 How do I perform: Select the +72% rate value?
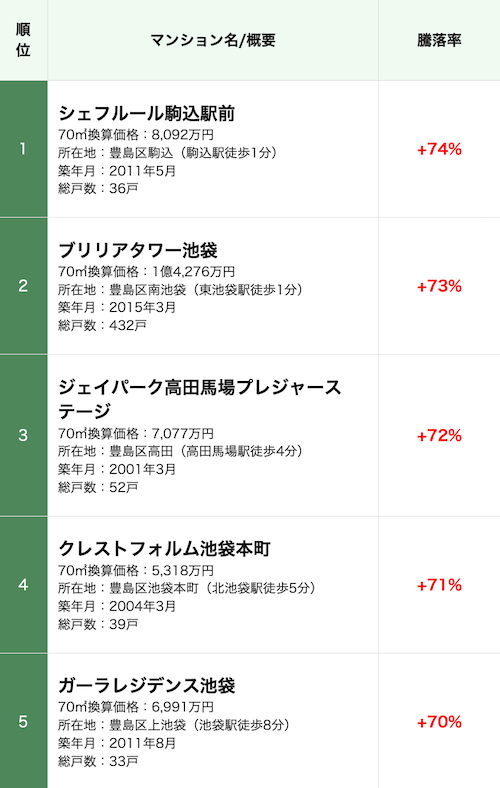point(439,436)
